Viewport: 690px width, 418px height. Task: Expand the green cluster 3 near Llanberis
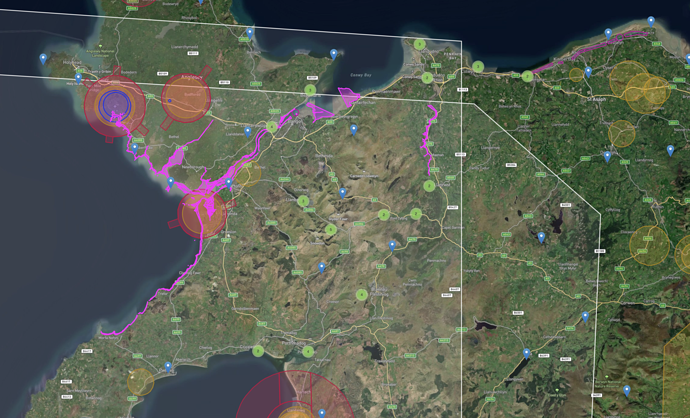303,201
